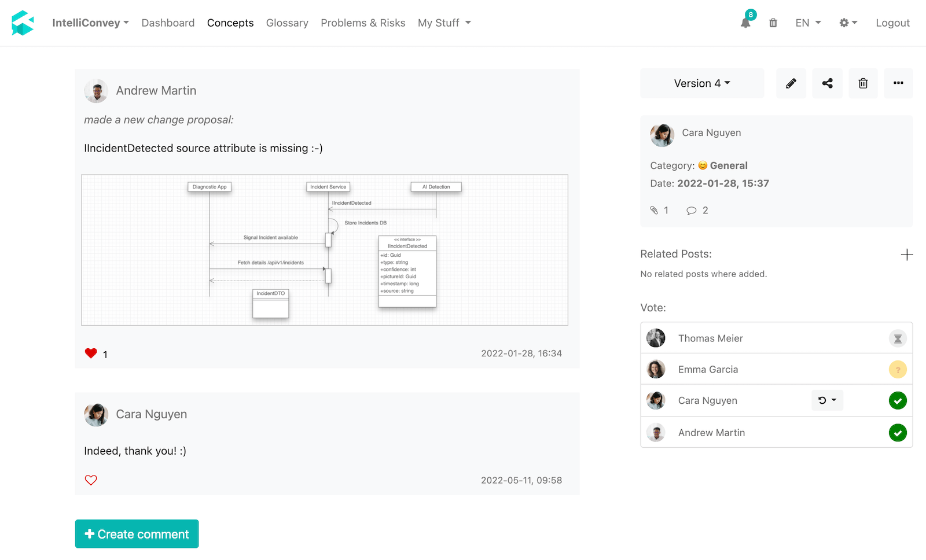926x560 pixels.
Task: Click the timestamp 2022-01-28, 16:34
Action: coord(521,353)
